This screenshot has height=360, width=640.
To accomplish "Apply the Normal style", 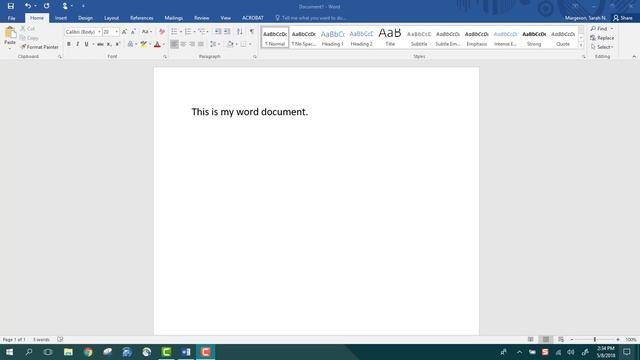I will 275,38.
